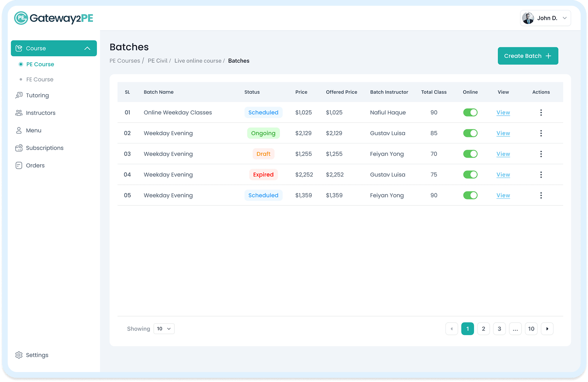Viewport: 588px width, 382px height.
Task: Click the Gateway2PE logo
Action: point(53,18)
